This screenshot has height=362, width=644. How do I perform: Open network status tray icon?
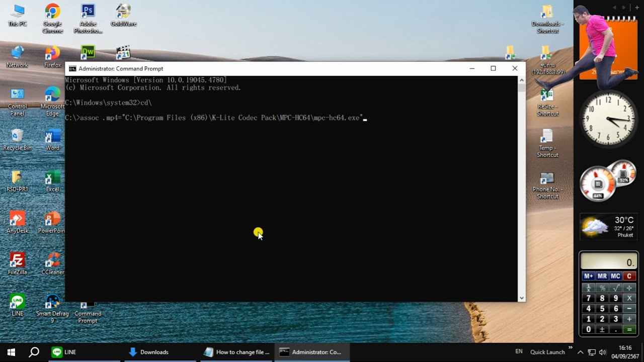(x=592, y=352)
